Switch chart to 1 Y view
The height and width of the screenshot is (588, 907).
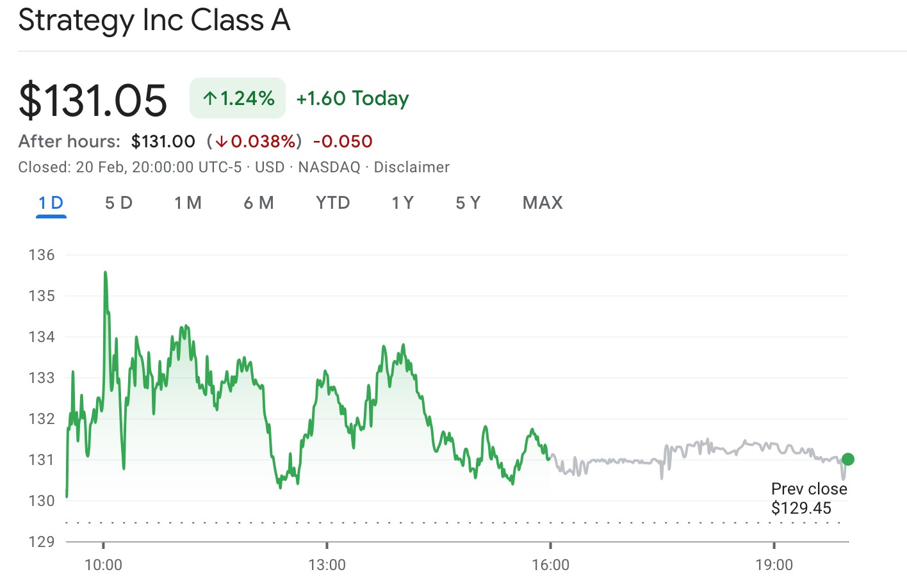click(403, 203)
